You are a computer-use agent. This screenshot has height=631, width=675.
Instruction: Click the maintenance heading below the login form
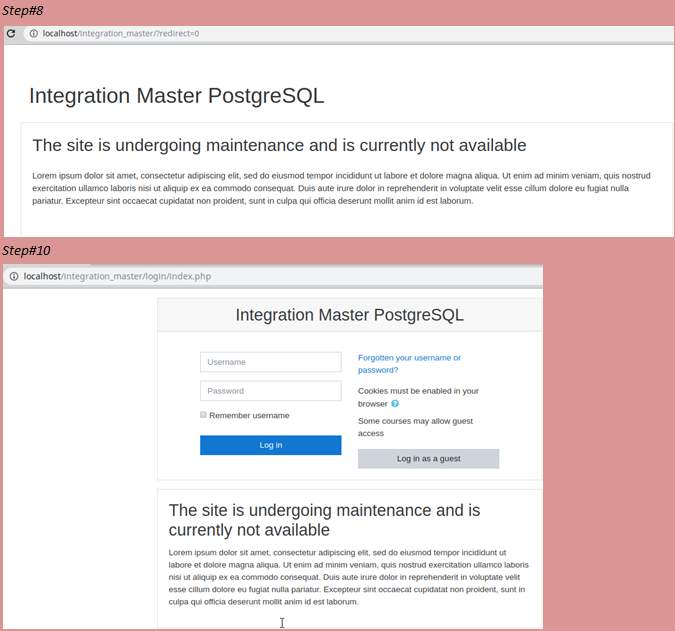coord(324,520)
